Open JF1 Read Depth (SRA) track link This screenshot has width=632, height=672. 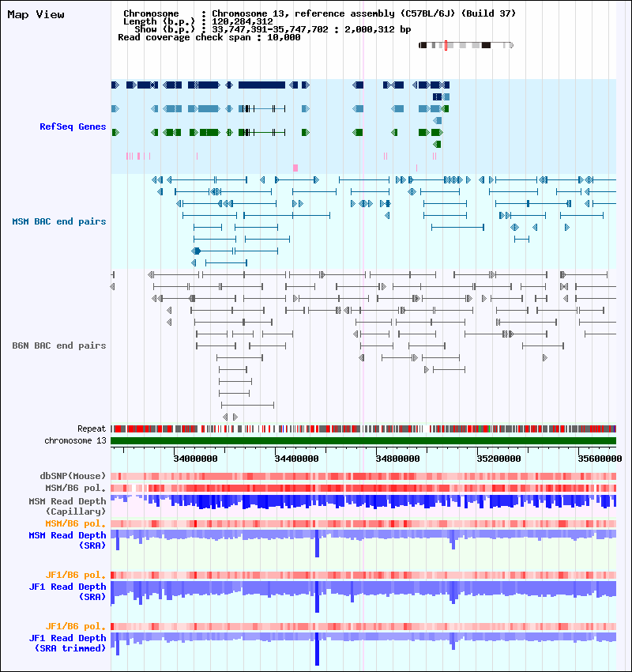[67, 591]
